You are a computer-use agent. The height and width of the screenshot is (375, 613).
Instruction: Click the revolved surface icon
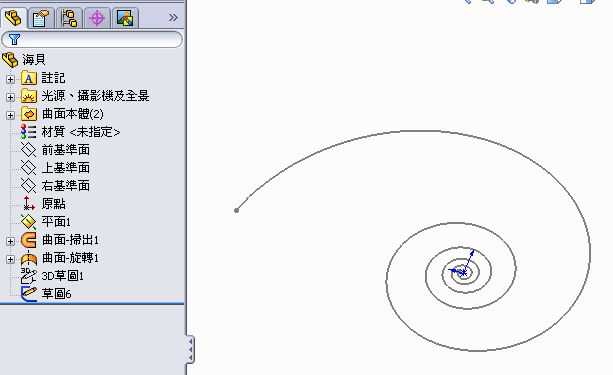(29, 258)
